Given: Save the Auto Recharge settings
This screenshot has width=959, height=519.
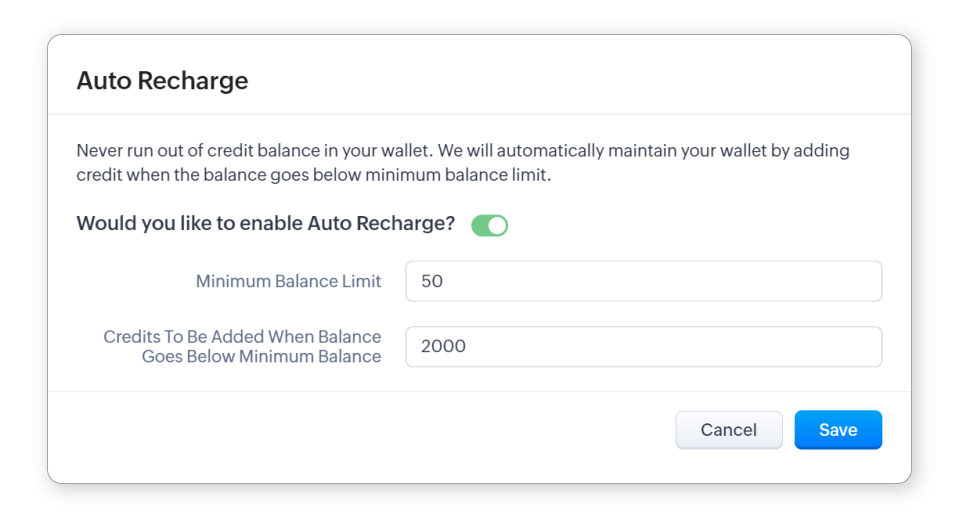Looking at the screenshot, I should (x=837, y=430).
